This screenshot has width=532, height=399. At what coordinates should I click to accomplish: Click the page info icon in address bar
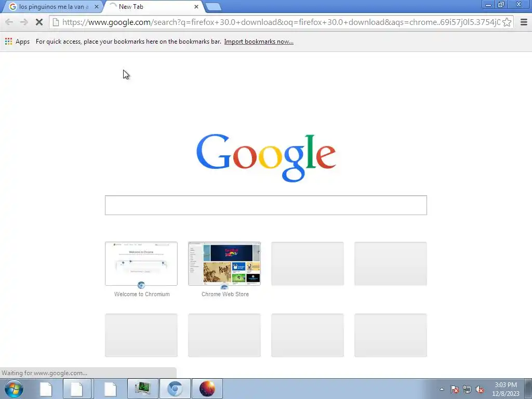(56, 22)
